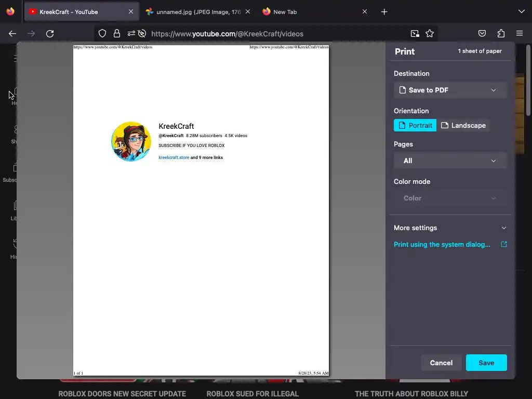The height and width of the screenshot is (399, 532).
Task: Click the '4.5K videos' text
Action: click(236, 136)
